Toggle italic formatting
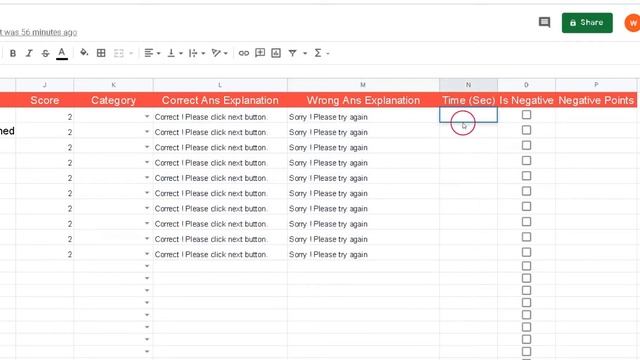The height and width of the screenshot is (360, 640). 29,53
